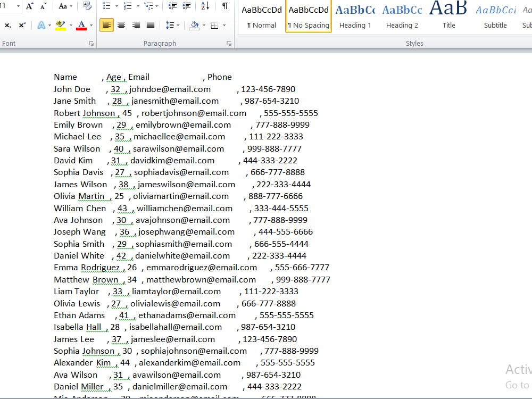Open the Paragraph dialog launcher
The width and height of the screenshot is (532, 399).
(229, 44)
